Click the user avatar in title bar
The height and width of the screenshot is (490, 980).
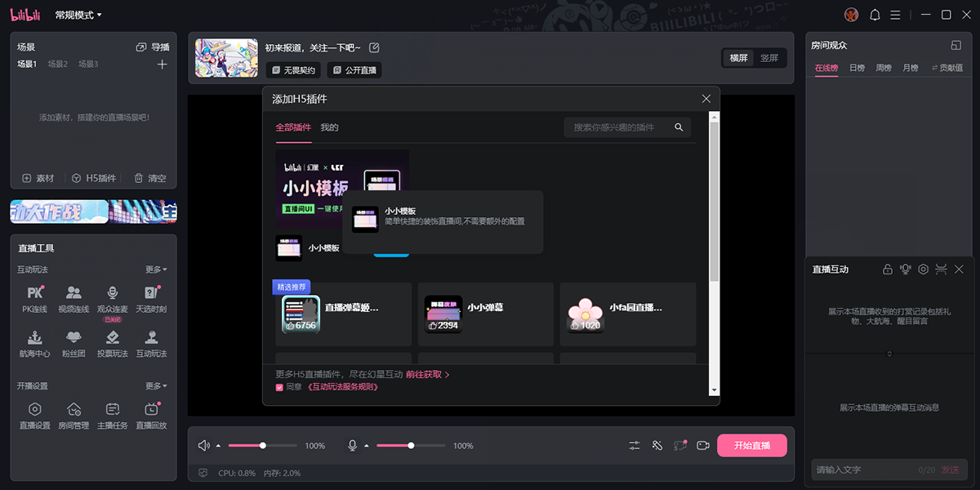coord(852,15)
